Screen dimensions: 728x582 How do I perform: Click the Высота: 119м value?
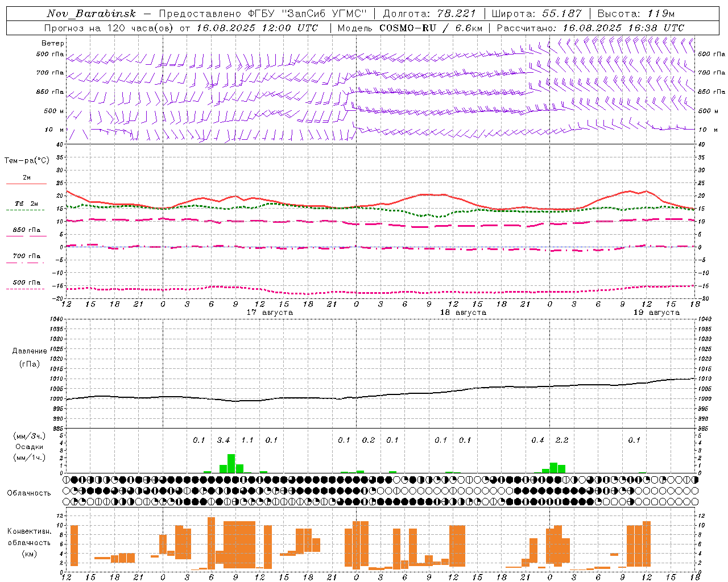(x=636, y=14)
